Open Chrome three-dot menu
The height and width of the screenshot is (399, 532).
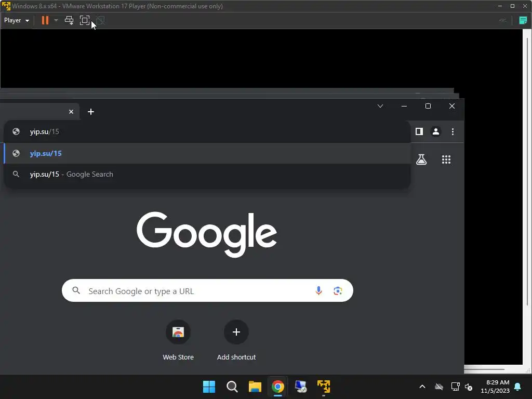453,131
